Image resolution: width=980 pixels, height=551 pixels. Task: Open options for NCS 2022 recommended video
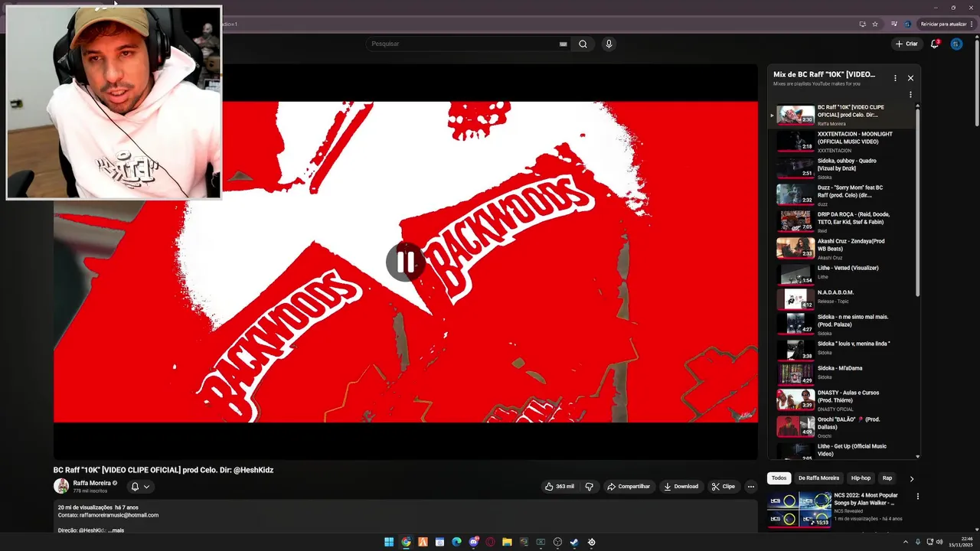point(917,496)
